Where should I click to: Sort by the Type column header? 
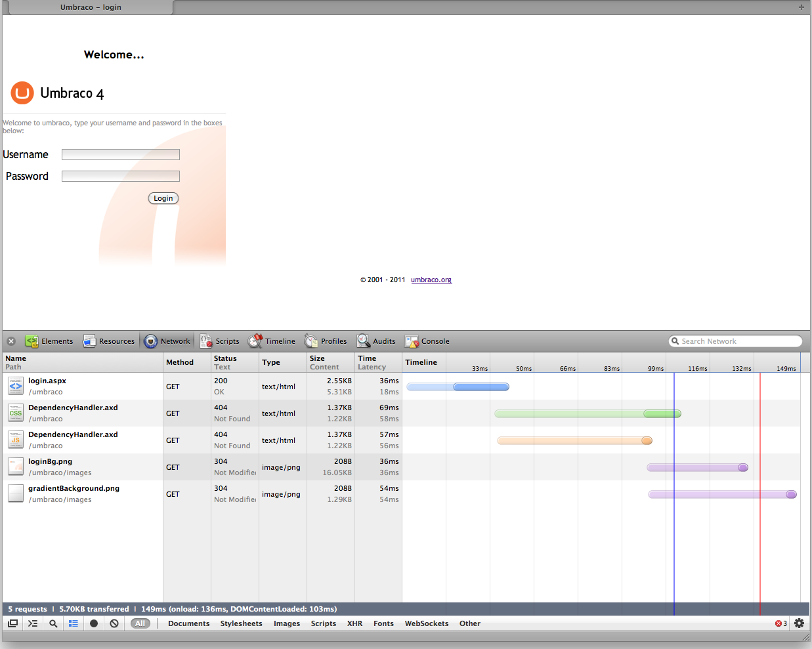pyautogui.click(x=283, y=362)
